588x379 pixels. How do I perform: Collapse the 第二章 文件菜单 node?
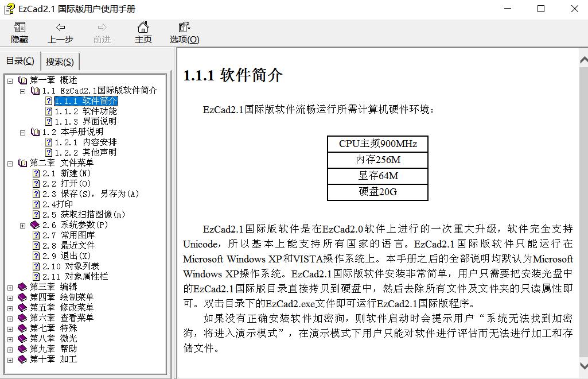(10, 164)
